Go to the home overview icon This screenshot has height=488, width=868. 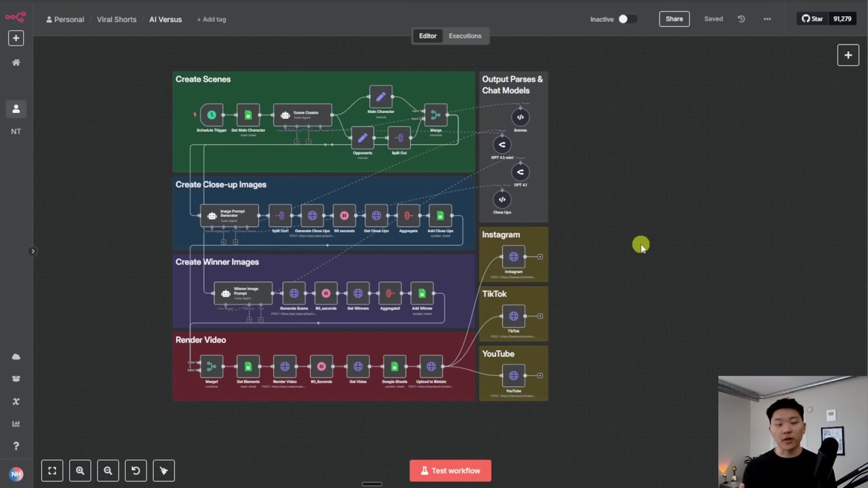(16, 63)
